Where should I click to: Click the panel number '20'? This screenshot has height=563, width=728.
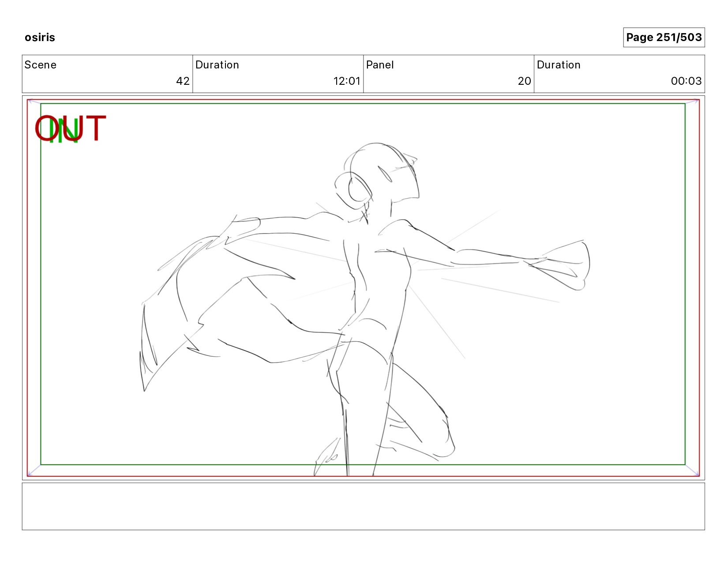point(524,81)
